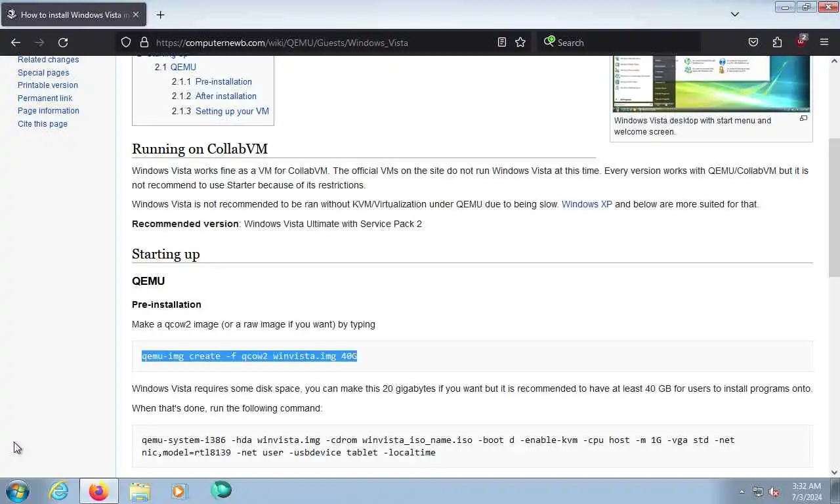Launch Windows Media Player from taskbar

pos(179,491)
